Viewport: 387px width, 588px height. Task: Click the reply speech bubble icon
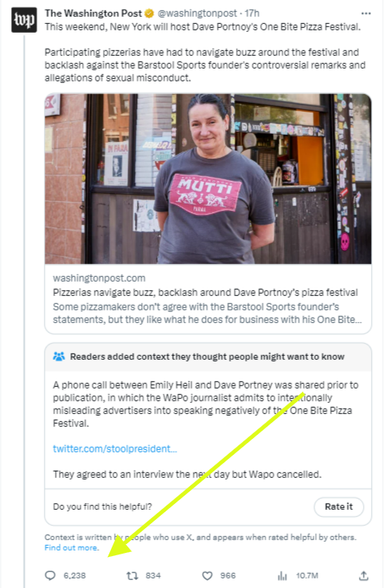click(x=50, y=575)
